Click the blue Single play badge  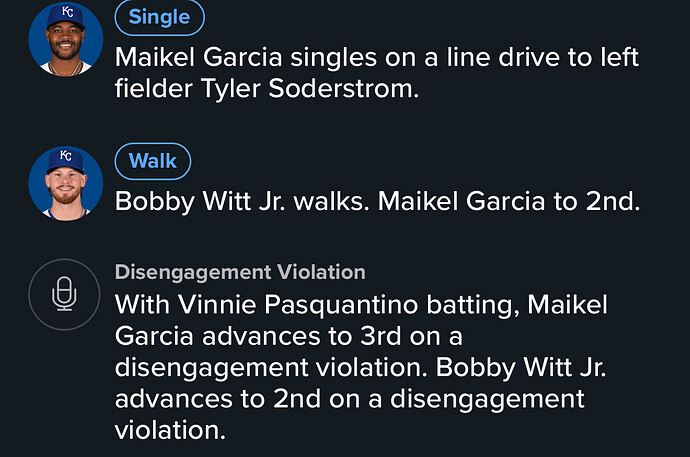(159, 17)
